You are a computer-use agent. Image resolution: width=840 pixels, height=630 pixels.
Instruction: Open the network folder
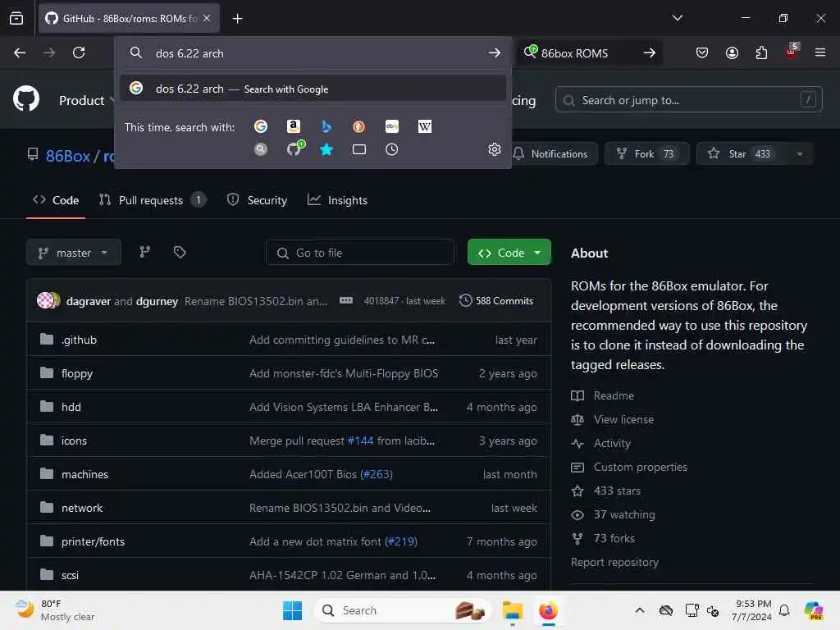point(82,509)
